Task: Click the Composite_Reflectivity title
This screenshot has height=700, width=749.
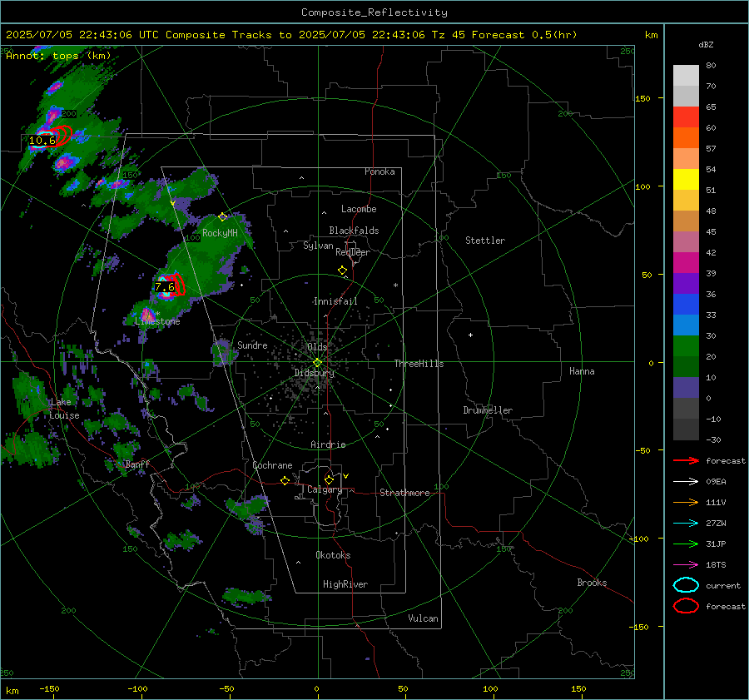Action: (x=374, y=12)
